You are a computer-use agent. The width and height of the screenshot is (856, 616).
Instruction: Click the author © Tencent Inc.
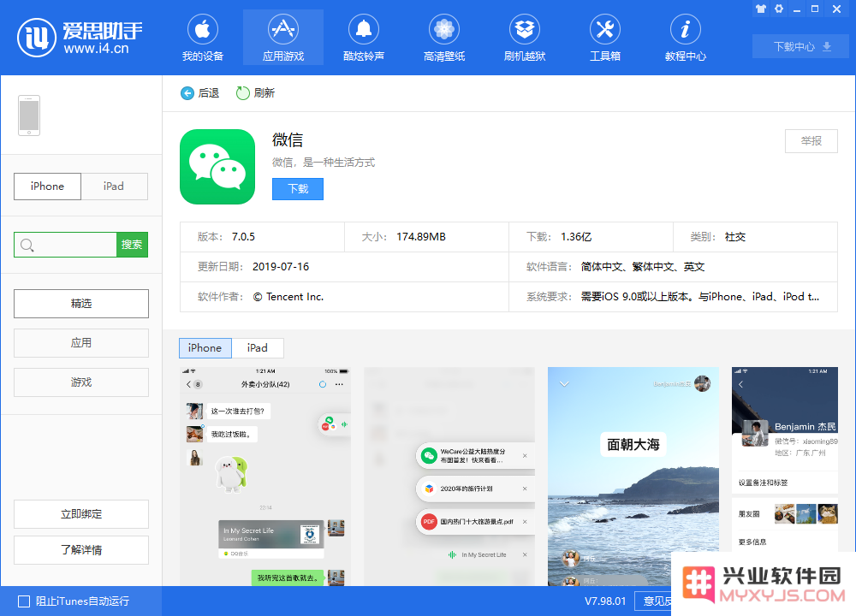(x=288, y=297)
